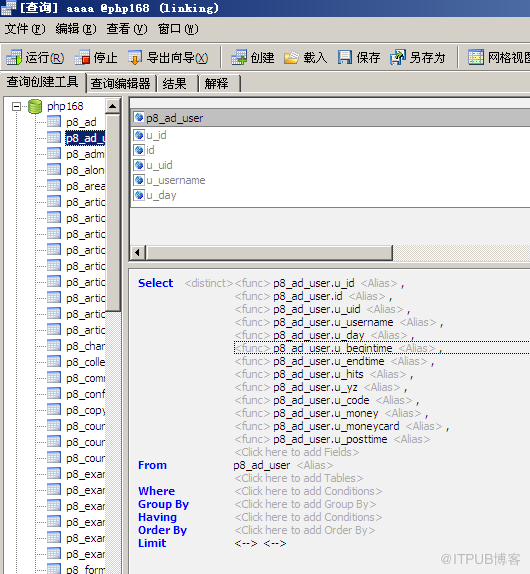530x574 pixels.
Task: Click the diagram pane horizontal scrollbar thumb
Action: [x=269, y=253]
